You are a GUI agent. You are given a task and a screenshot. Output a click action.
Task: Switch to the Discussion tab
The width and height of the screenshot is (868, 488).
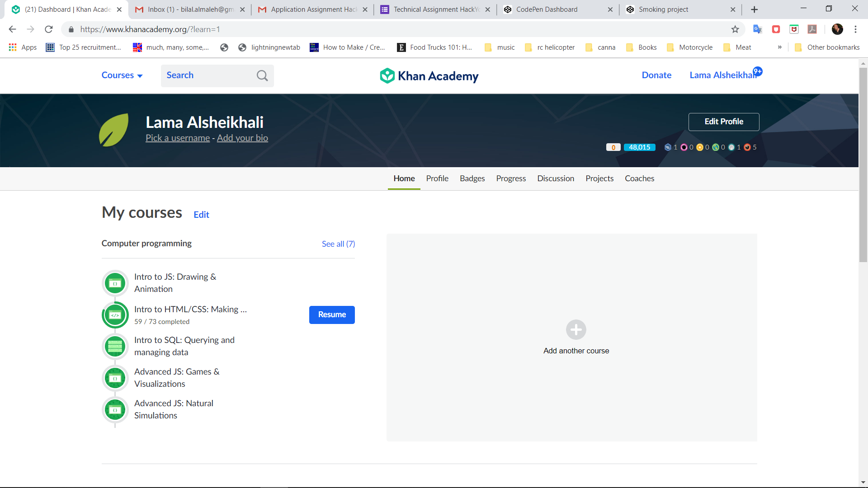coord(556,178)
